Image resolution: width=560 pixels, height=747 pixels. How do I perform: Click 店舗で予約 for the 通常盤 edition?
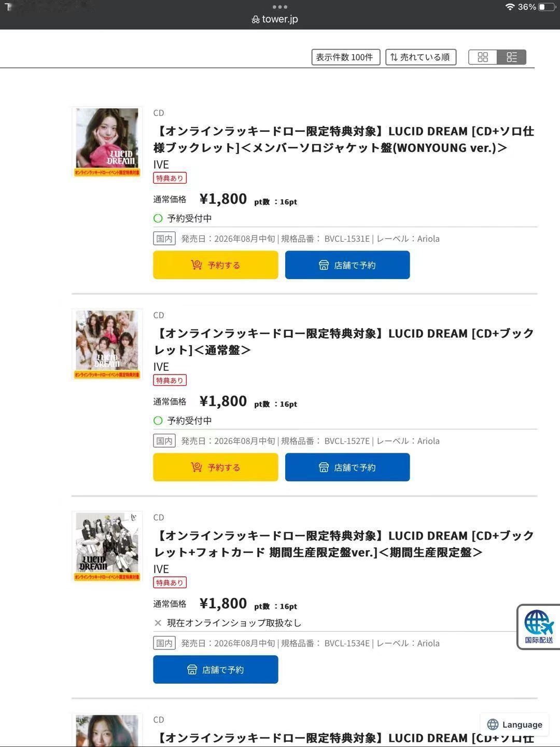[347, 467]
